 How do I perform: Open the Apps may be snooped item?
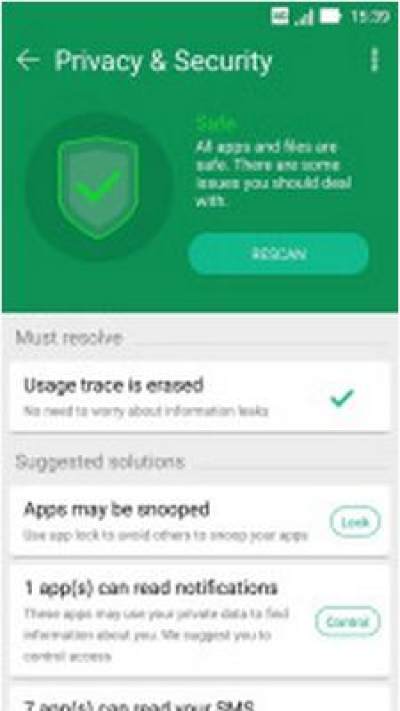point(200,521)
